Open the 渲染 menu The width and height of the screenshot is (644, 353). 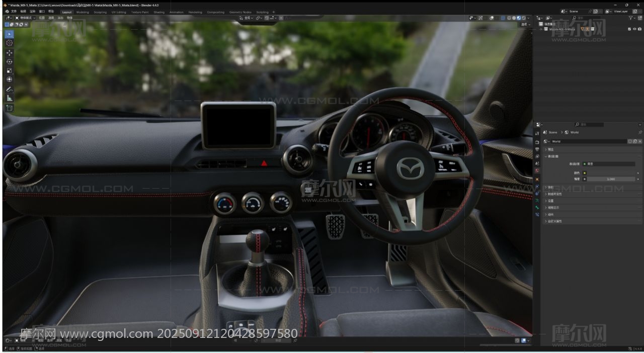(33, 11)
